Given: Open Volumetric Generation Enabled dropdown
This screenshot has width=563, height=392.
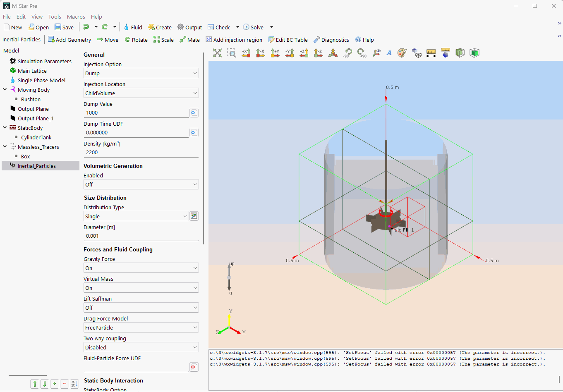Looking at the screenshot, I should pos(141,184).
